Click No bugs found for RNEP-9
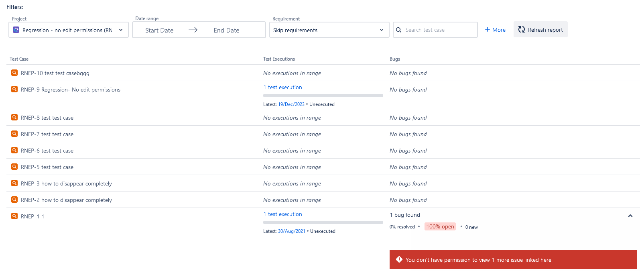The width and height of the screenshot is (644, 275). 408,90
